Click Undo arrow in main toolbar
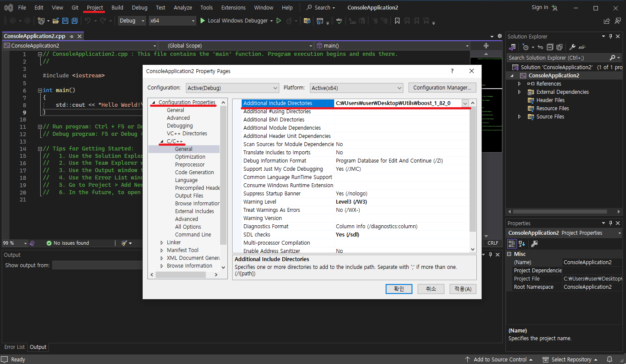The height and width of the screenshot is (364, 626). [x=88, y=21]
